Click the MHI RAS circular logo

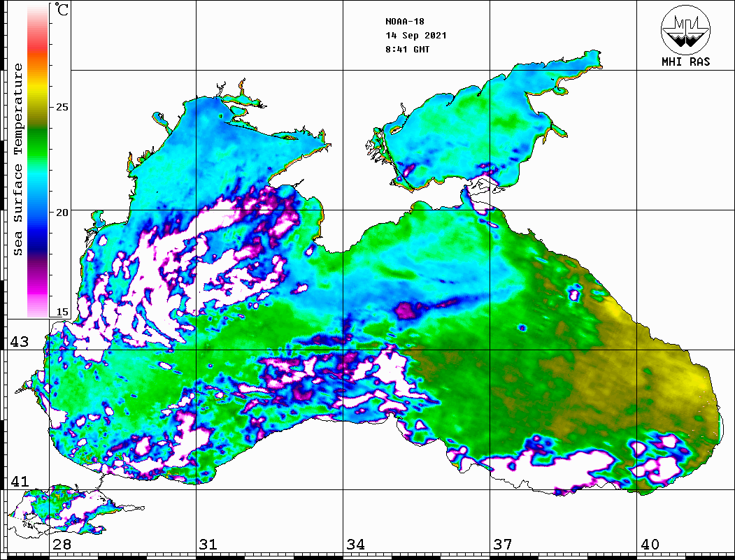tap(685, 29)
